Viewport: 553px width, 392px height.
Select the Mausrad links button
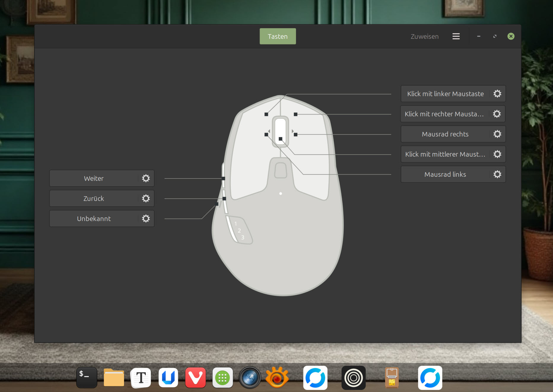tap(445, 174)
